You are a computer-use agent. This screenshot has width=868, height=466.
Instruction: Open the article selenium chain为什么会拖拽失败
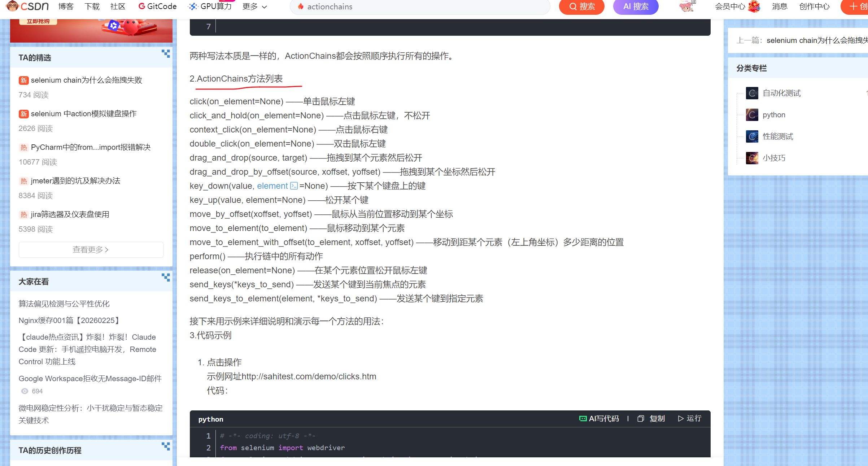tap(87, 80)
